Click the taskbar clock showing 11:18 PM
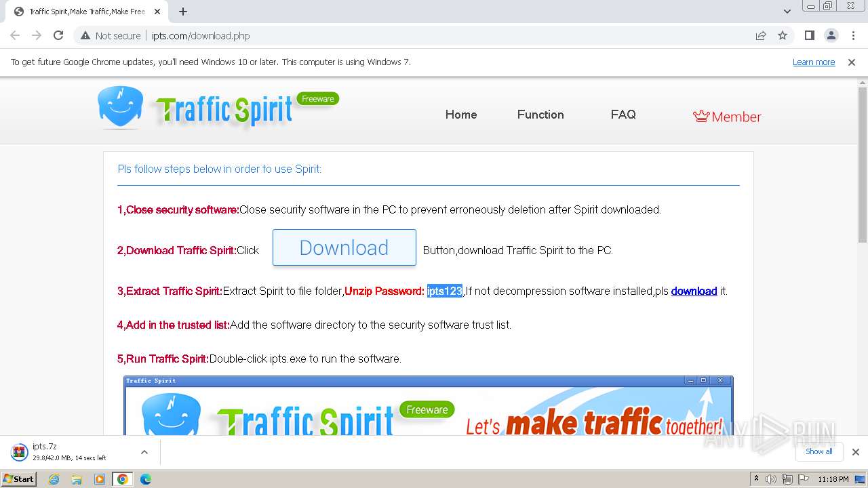868x488 pixels. 833,479
